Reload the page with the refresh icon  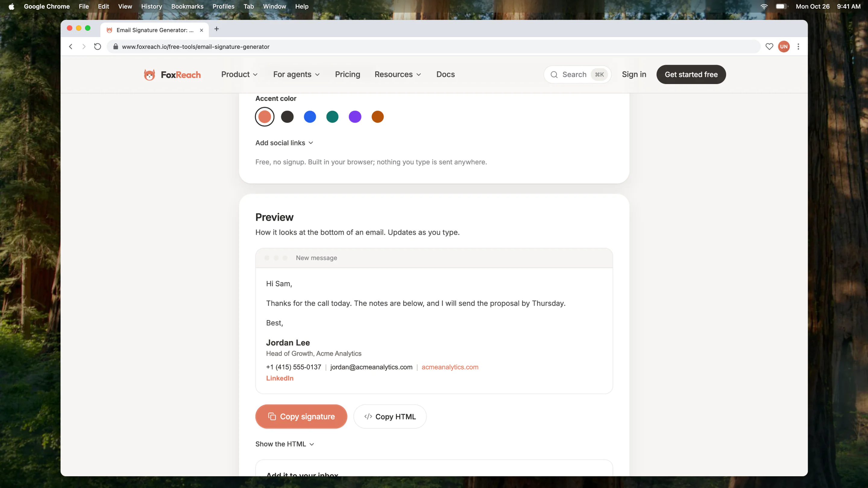point(97,46)
